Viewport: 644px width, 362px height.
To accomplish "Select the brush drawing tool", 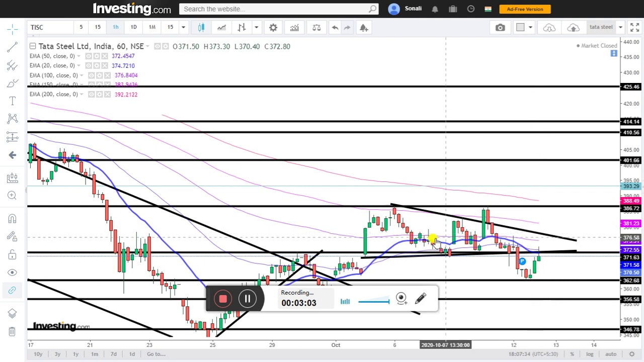I will tap(13, 83).
